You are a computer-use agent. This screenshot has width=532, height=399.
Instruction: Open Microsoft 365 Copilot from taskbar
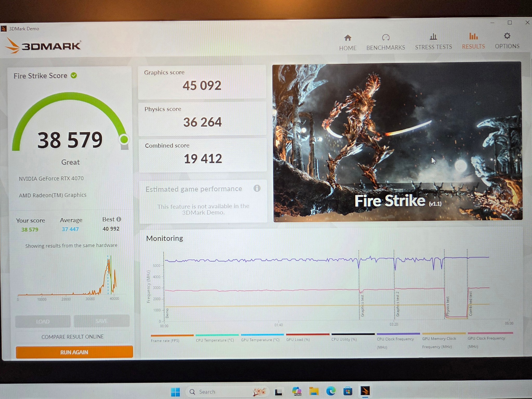coord(297,391)
